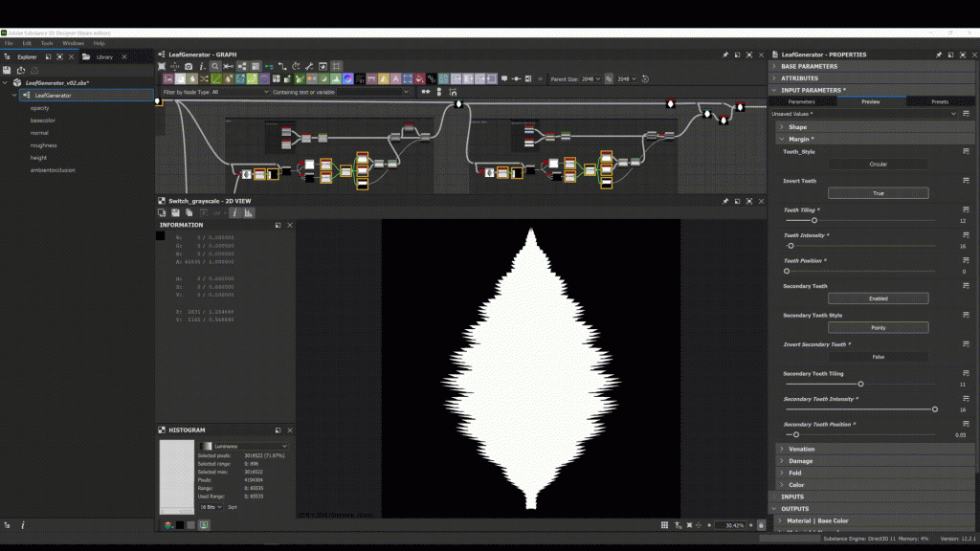Click the tiling grid icon in 2D View footer
The height and width of the screenshot is (551, 980).
pos(665,525)
